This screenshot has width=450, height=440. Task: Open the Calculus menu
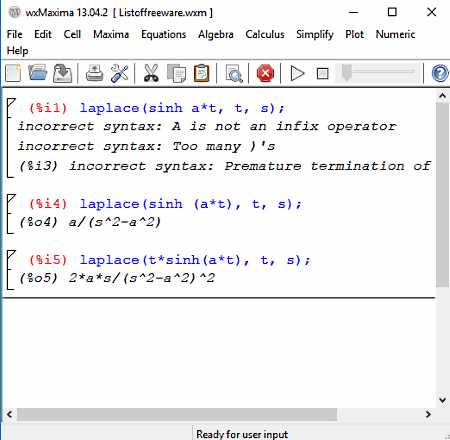265,34
